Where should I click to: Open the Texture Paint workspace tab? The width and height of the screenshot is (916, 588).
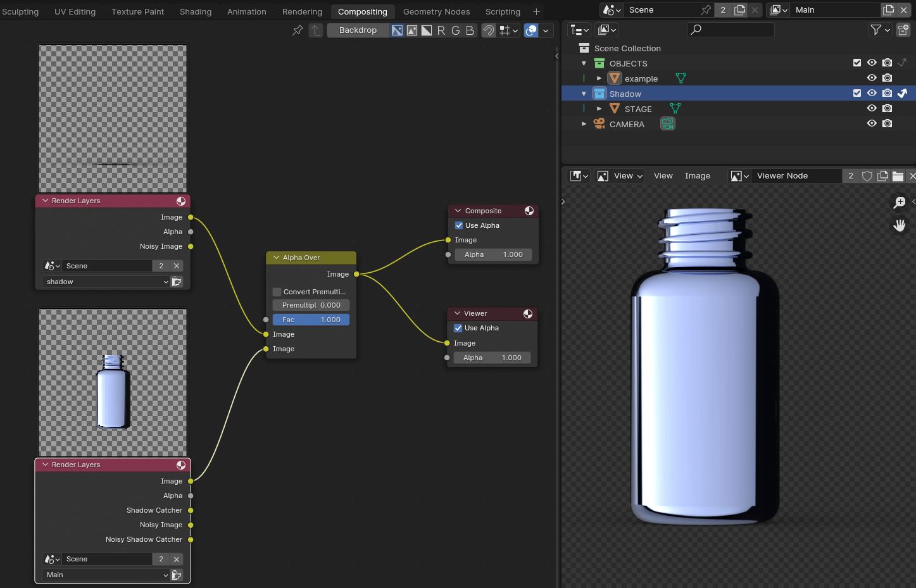tap(137, 11)
